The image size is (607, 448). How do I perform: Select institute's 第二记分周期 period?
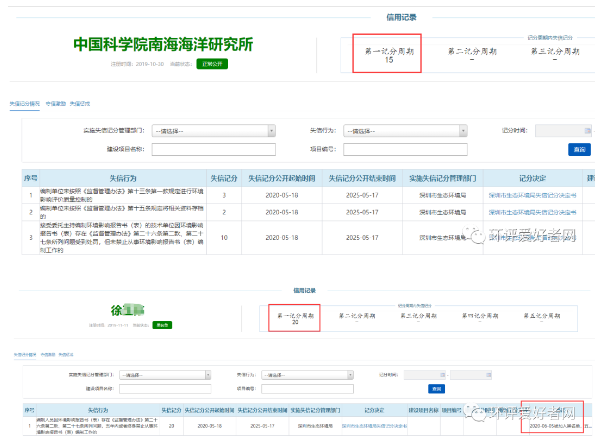point(472,54)
